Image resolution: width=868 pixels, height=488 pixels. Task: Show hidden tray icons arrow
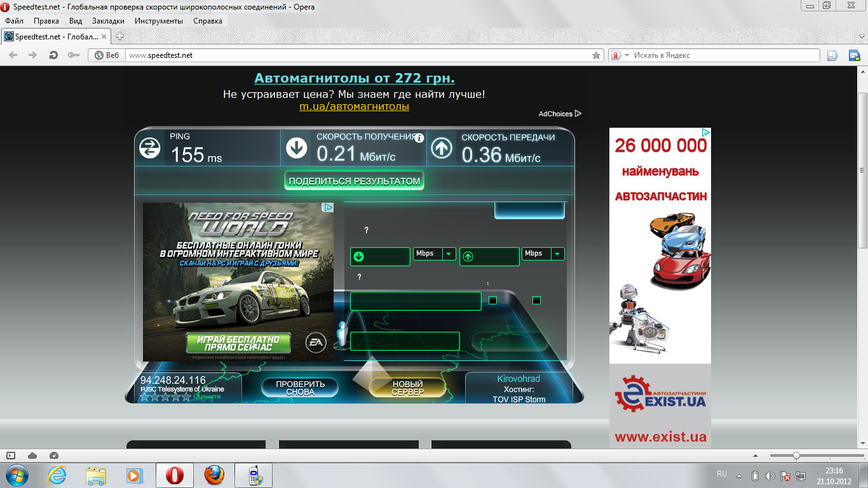[739, 476]
